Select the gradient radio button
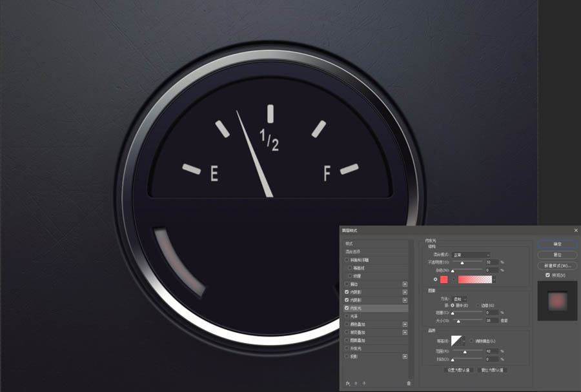Viewport: 581px width, 392px height. 454,279
